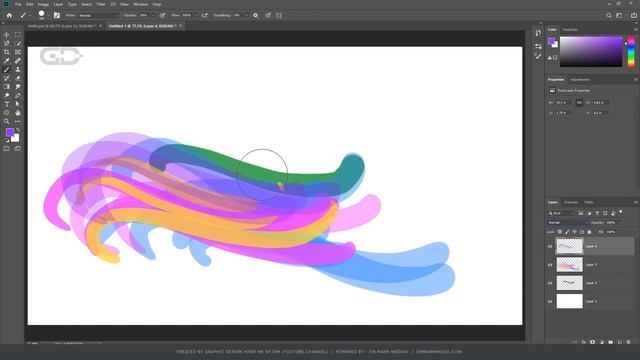This screenshot has width=640, height=360.
Task: Switch to the Channels tab
Action: (x=571, y=202)
